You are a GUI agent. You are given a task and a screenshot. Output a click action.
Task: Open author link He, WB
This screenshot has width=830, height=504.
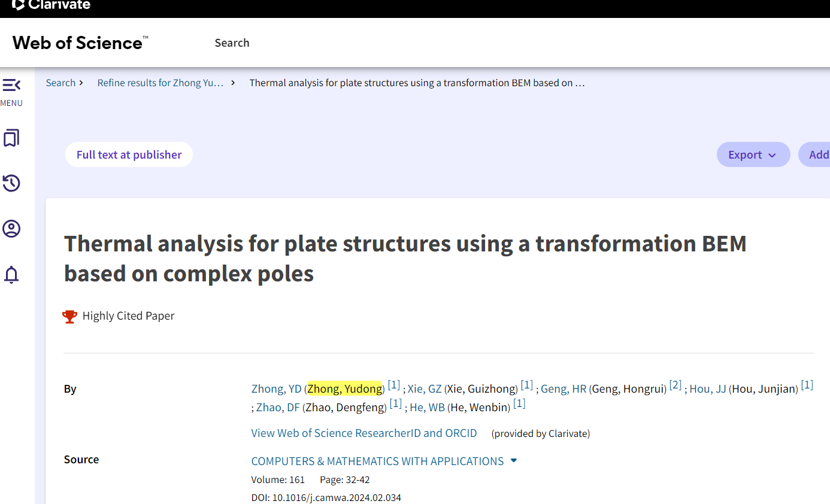[x=427, y=408]
